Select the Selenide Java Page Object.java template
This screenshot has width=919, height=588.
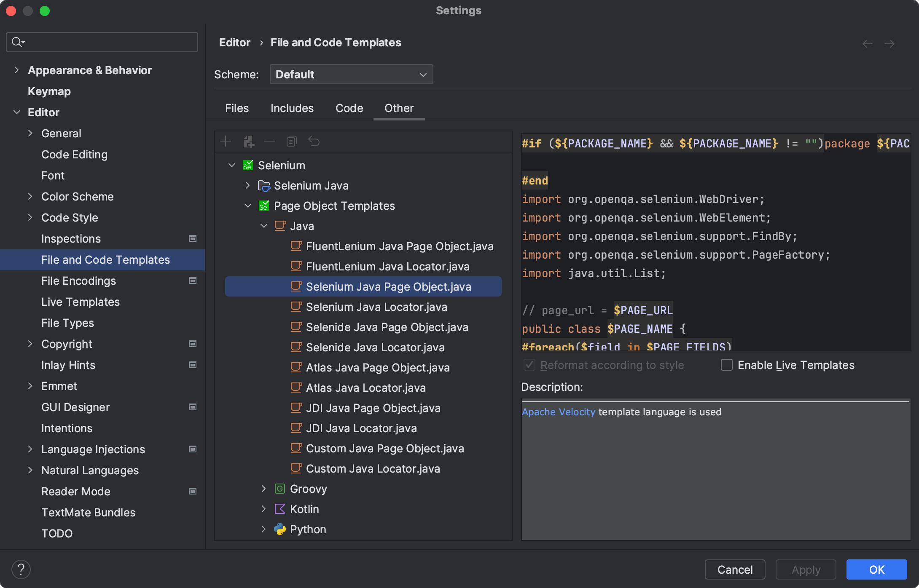point(387,327)
